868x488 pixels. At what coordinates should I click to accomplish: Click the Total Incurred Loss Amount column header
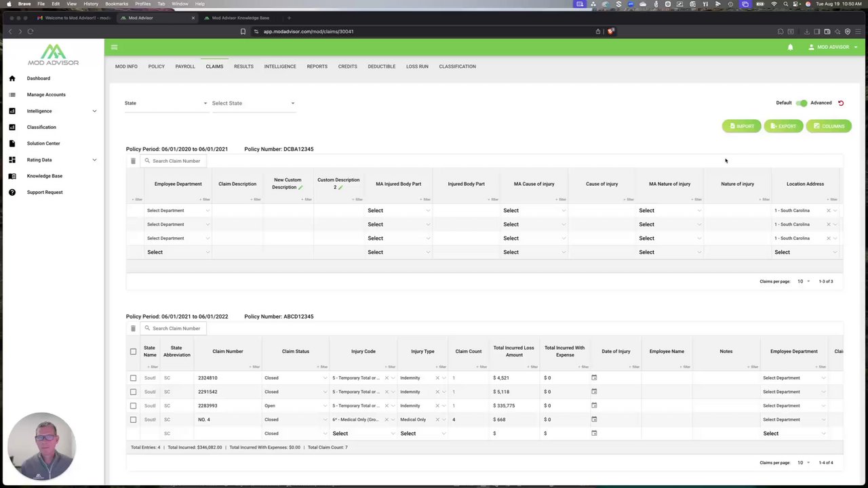pyautogui.click(x=514, y=351)
